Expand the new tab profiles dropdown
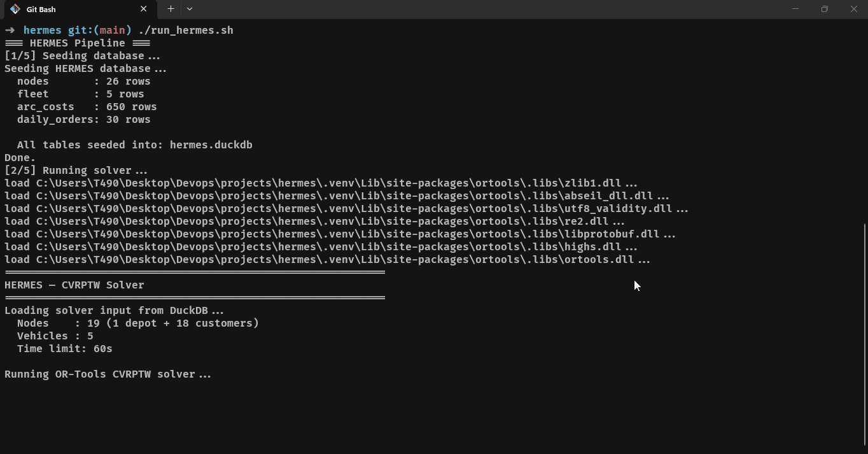 pos(190,9)
